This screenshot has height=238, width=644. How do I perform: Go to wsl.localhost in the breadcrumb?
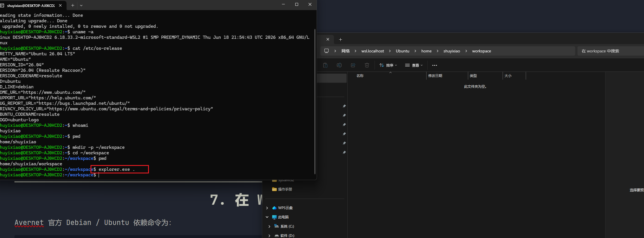click(x=372, y=51)
